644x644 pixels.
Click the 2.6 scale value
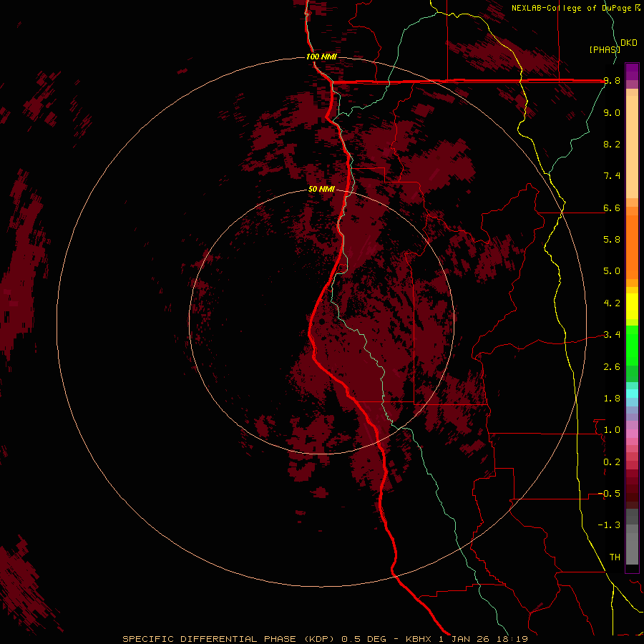612,367
